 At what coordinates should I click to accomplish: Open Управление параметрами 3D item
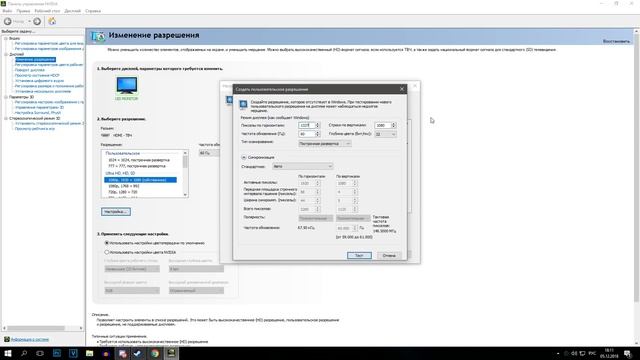tap(39, 107)
